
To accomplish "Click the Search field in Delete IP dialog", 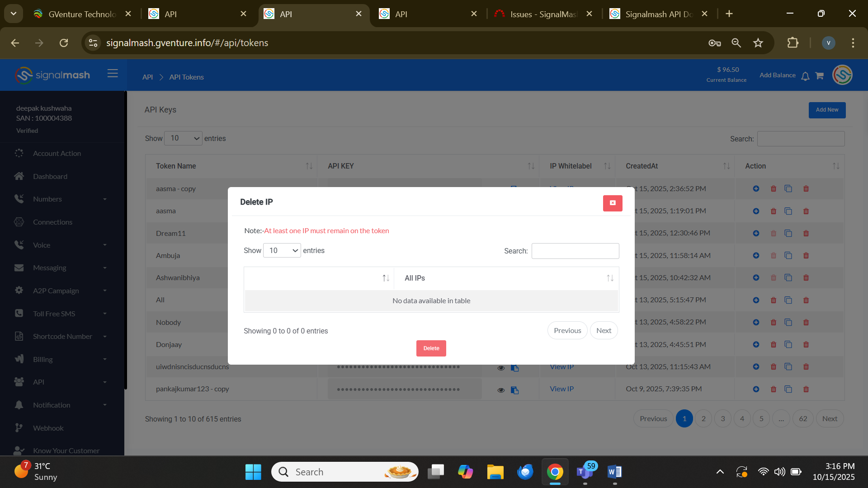I will coord(575,251).
